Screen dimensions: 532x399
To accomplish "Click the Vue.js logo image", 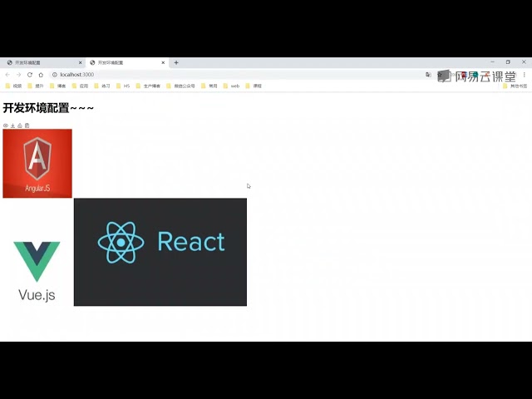I will pos(37,270).
